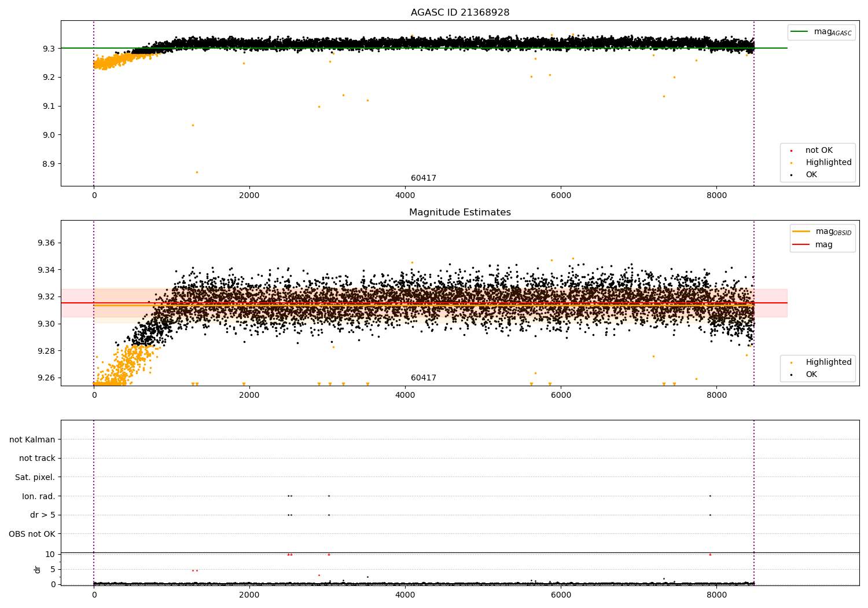Click the 'OBS not OK' row label
This screenshot has height=608, width=868.
click(32, 534)
